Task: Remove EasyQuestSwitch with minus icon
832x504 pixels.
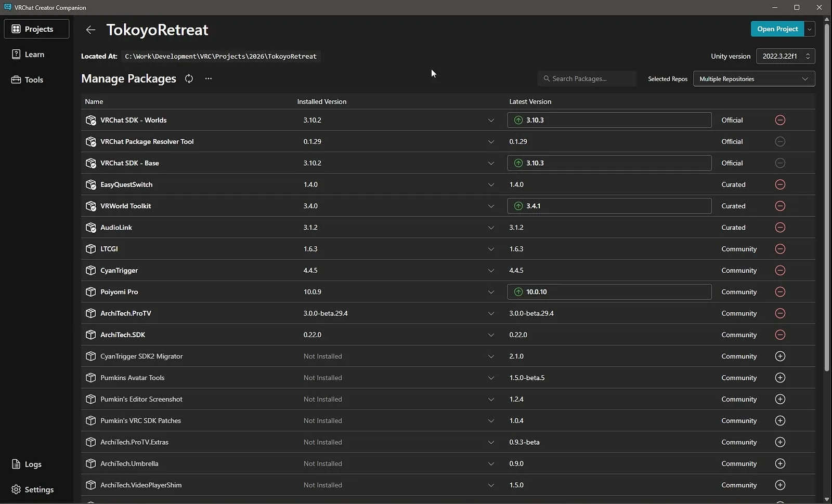Action: pyautogui.click(x=780, y=184)
